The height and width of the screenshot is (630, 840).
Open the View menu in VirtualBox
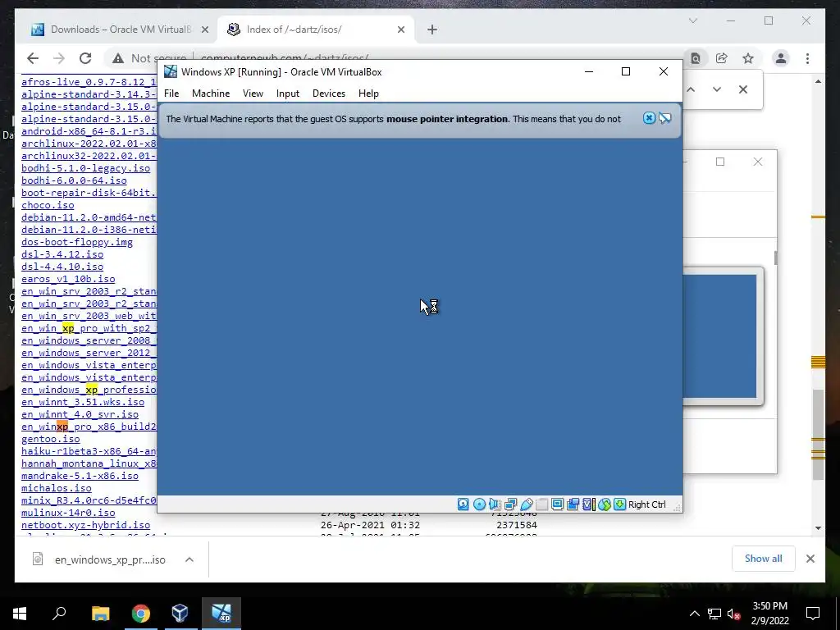pyautogui.click(x=253, y=94)
